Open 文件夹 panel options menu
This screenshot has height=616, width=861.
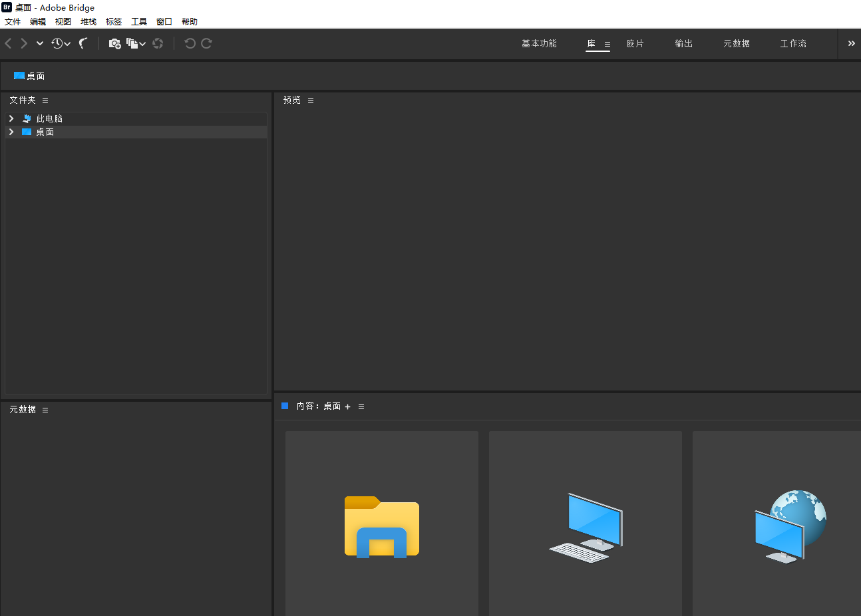tap(45, 100)
